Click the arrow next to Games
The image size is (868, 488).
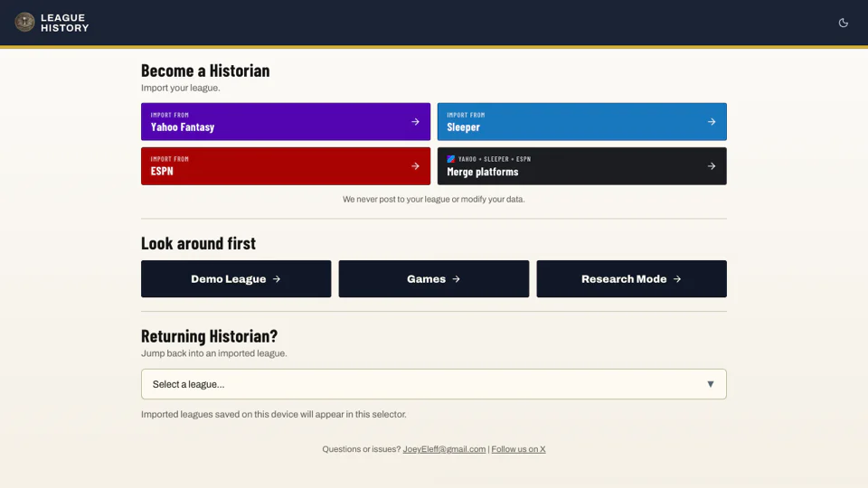click(456, 279)
